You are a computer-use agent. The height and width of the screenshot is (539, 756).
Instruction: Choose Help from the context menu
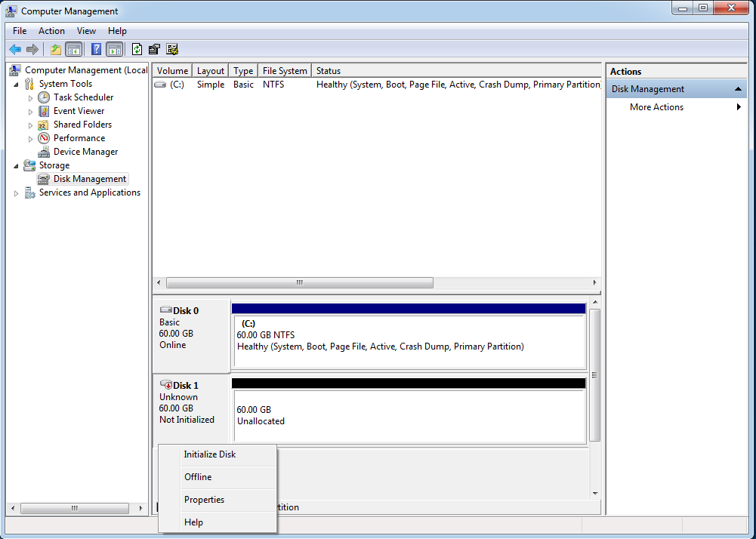click(x=218, y=522)
